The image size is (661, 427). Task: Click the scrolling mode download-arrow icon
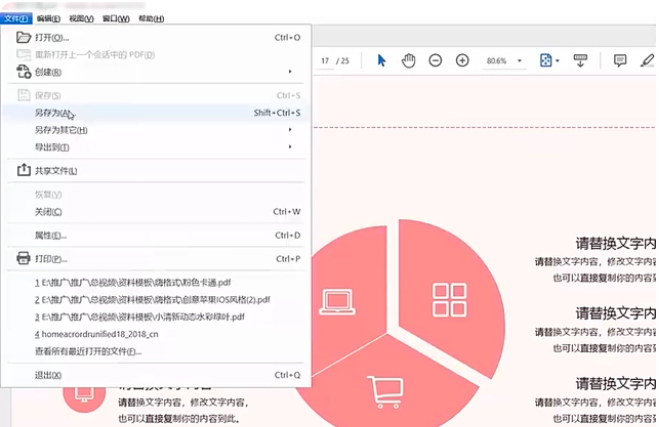tap(580, 61)
